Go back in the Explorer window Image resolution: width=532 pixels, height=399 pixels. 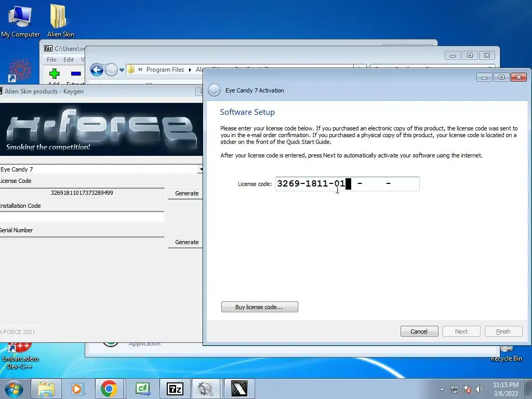point(97,70)
